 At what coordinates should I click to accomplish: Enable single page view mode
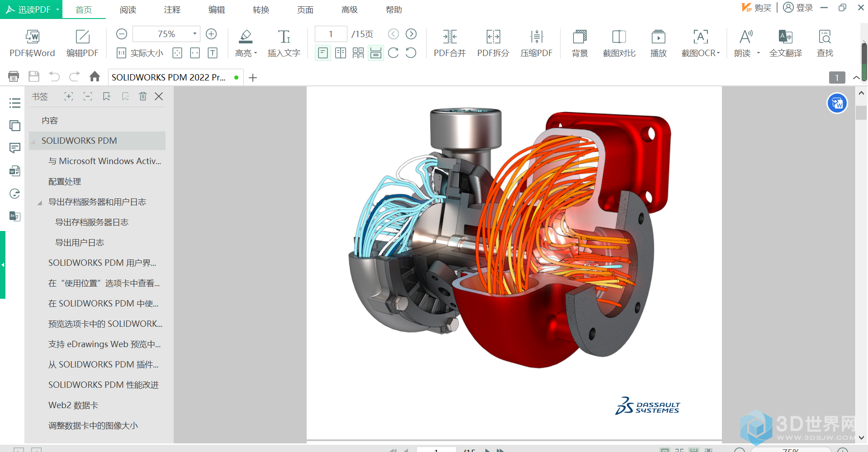pyautogui.click(x=323, y=53)
